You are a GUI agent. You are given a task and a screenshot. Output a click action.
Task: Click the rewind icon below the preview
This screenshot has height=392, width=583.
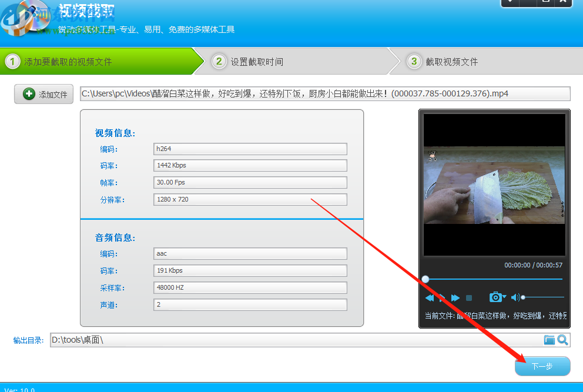click(x=430, y=297)
